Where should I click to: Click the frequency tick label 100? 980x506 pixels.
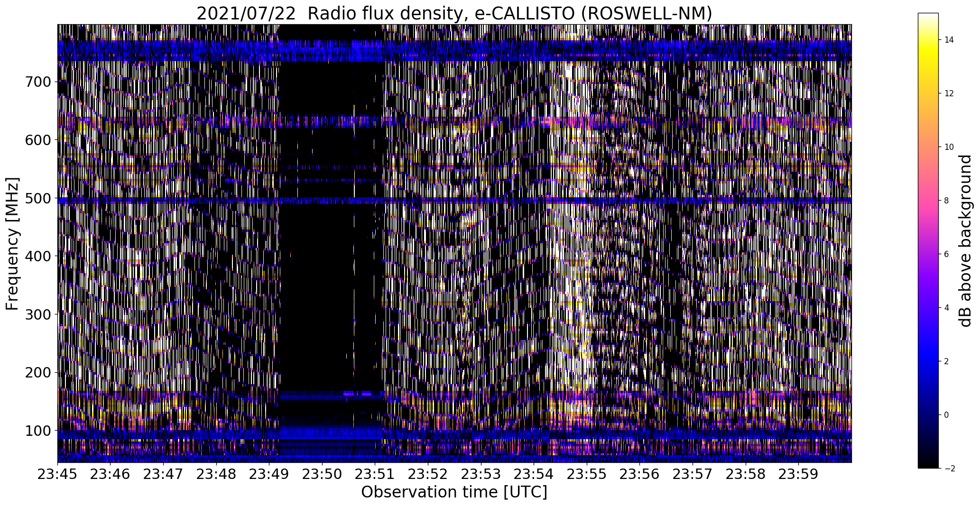tap(38, 431)
